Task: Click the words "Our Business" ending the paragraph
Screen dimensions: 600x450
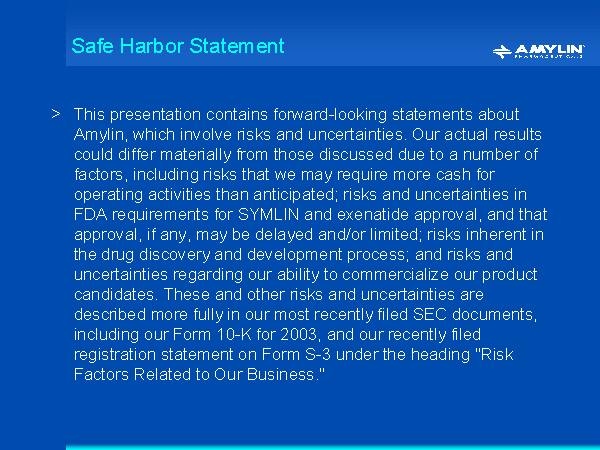Action: 302,374
